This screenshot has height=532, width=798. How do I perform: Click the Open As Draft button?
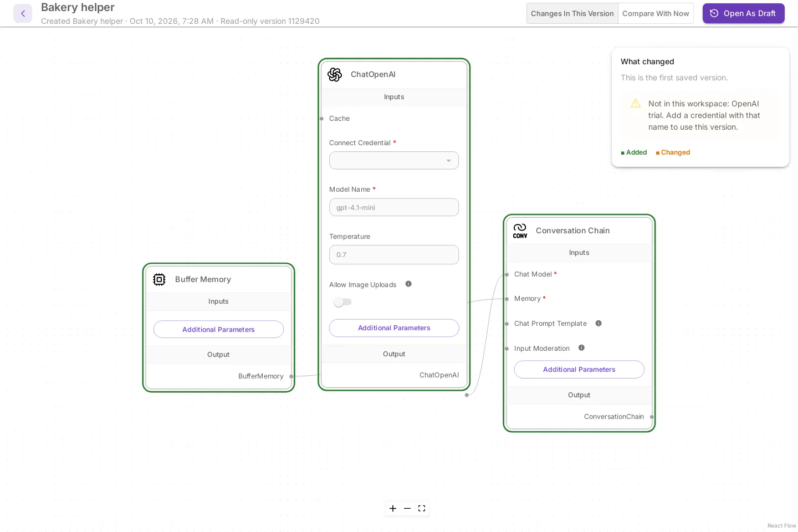pyautogui.click(x=744, y=13)
